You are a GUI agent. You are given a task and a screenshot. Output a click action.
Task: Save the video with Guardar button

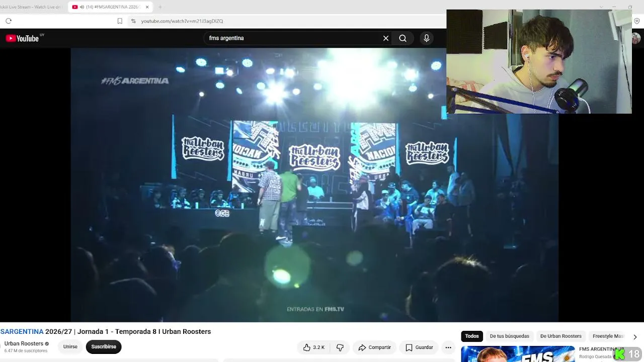[x=419, y=347]
